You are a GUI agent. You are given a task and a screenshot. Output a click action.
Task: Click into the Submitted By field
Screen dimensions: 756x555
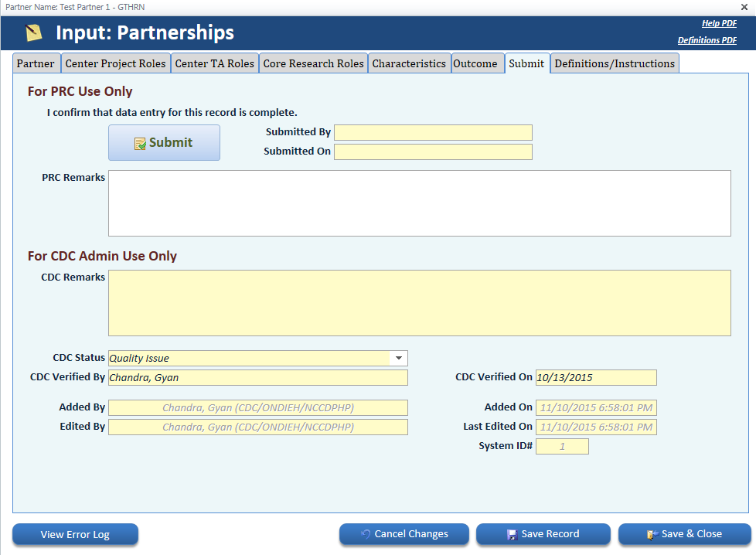coord(433,132)
